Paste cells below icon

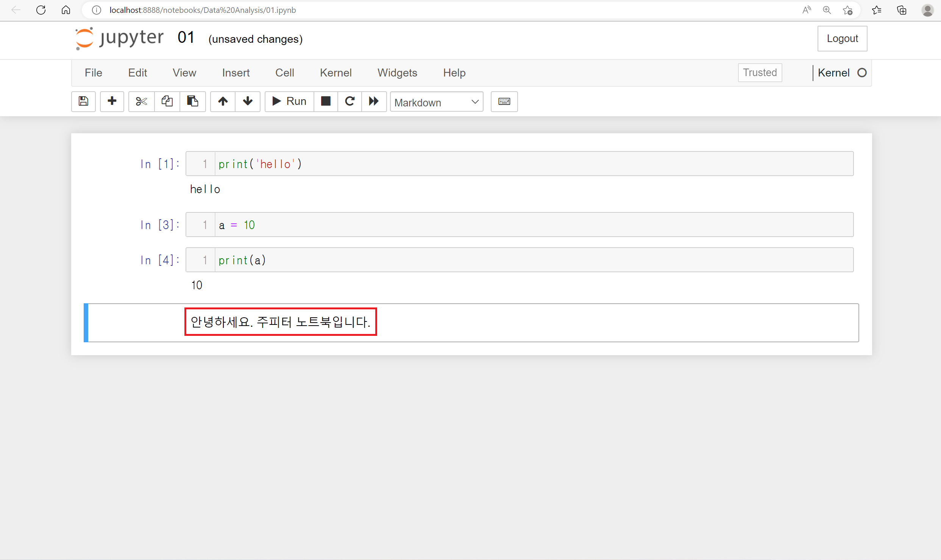pos(192,101)
